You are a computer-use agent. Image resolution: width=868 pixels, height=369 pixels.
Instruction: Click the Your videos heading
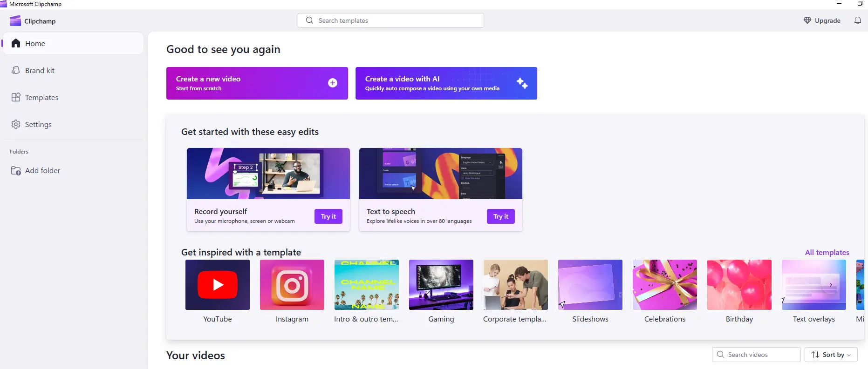pyautogui.click(x=196, y=356)
